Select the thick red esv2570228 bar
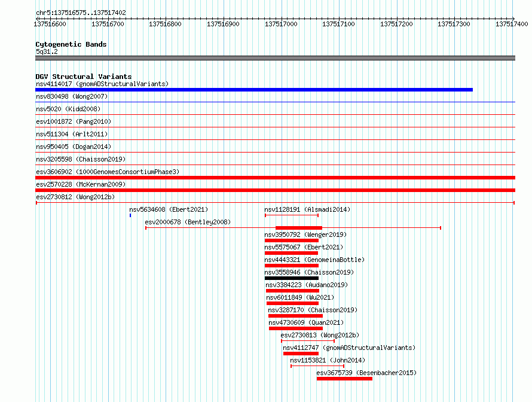Viewport: 532px width, 402px height. (275, 190)
